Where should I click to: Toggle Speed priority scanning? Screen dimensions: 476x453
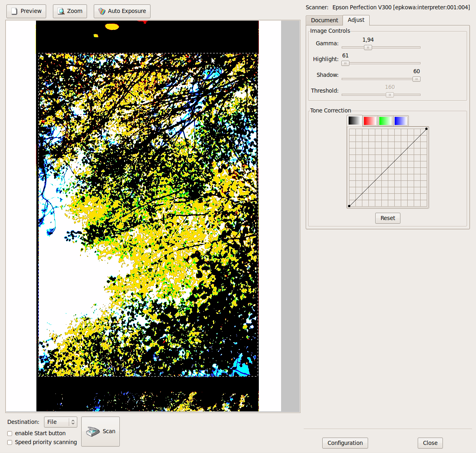tap(10, 442)
